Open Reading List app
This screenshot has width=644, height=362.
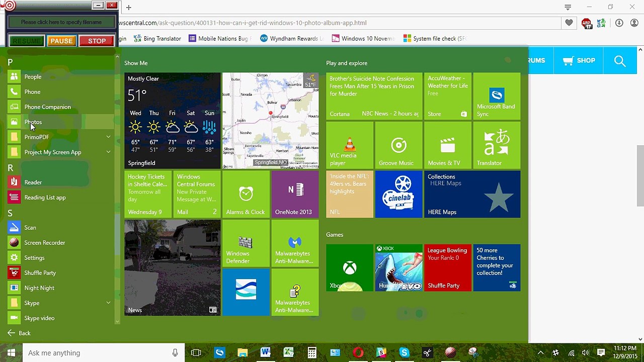[60, 198]
